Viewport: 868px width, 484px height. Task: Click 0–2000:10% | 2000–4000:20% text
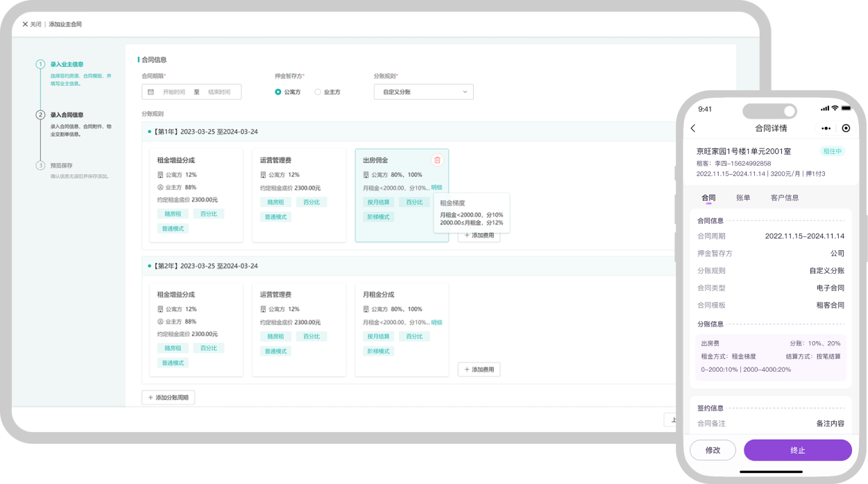(x=746, y=370)
